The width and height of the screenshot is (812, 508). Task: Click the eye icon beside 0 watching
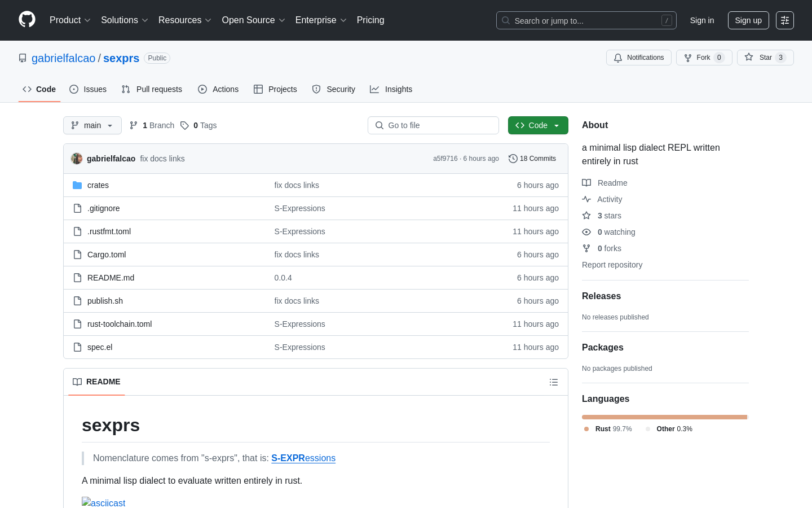[586, 232]
